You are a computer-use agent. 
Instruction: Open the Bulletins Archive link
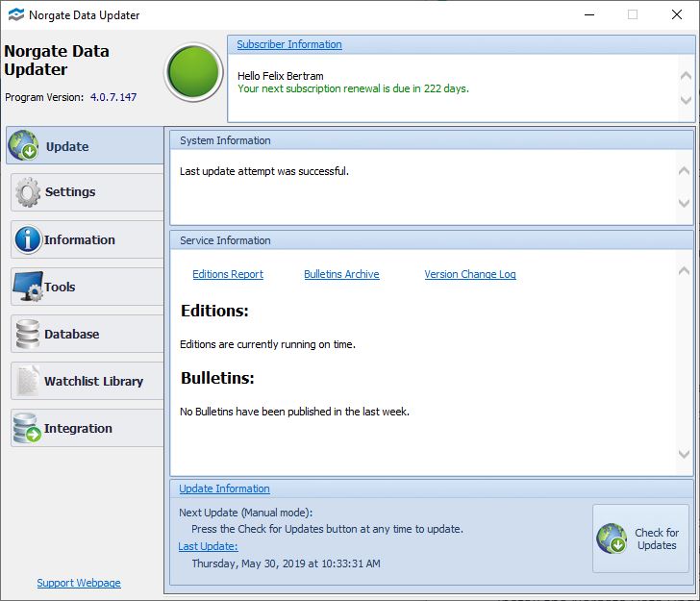[341, 274]
